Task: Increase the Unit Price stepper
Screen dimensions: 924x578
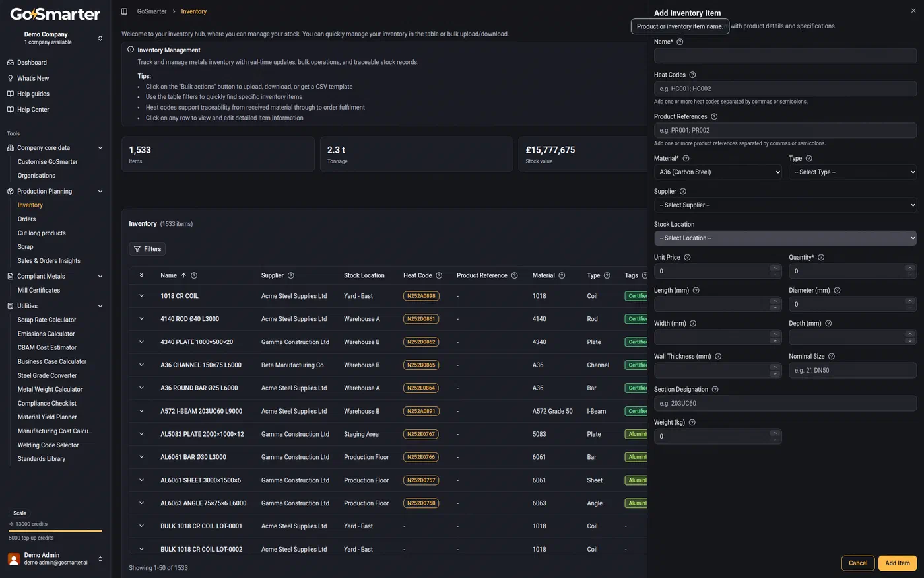Action: (774, 268)
